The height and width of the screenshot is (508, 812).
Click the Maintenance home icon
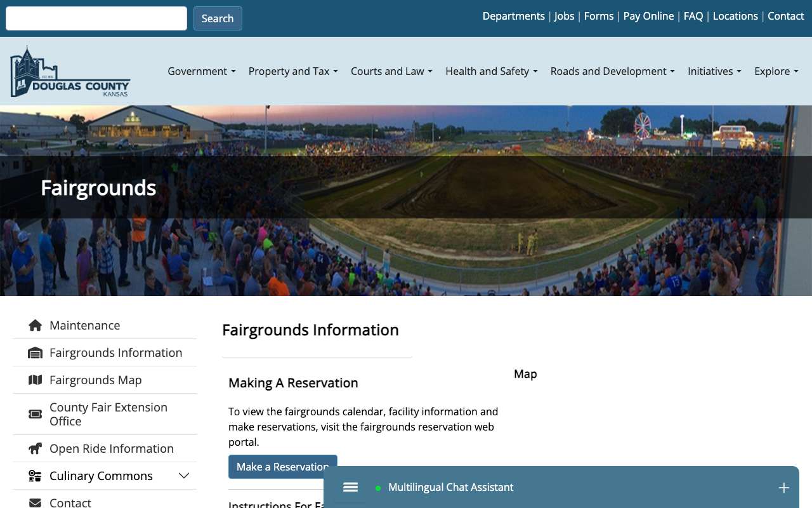click(36, 325)
